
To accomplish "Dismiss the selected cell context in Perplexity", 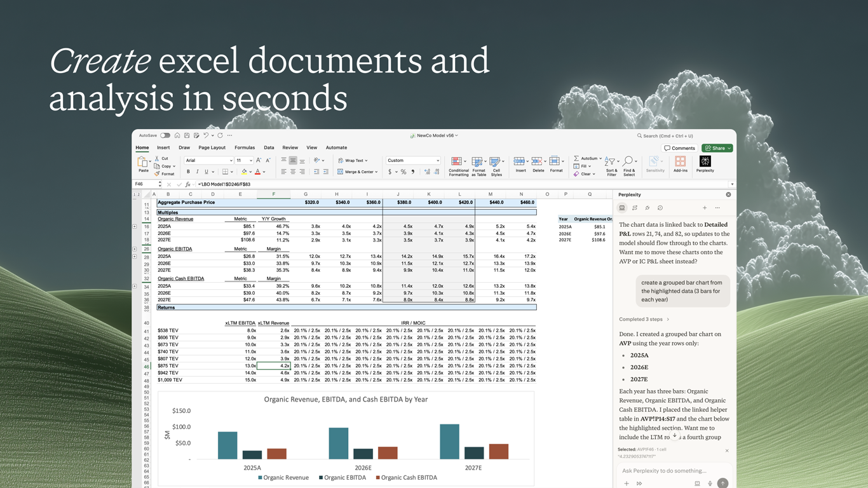I will (x=727, y=451).
